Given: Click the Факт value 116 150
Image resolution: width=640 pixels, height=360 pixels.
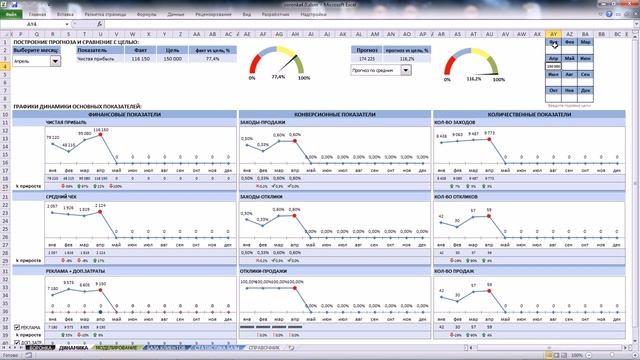Looking at the screenshot, I should [x=140, y=59].
